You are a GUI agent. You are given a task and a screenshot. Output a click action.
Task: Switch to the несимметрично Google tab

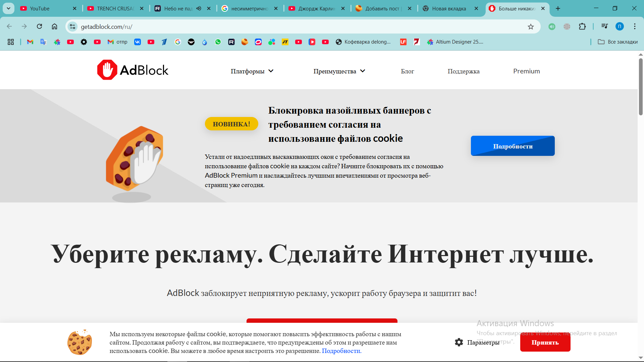coord(250,8)
